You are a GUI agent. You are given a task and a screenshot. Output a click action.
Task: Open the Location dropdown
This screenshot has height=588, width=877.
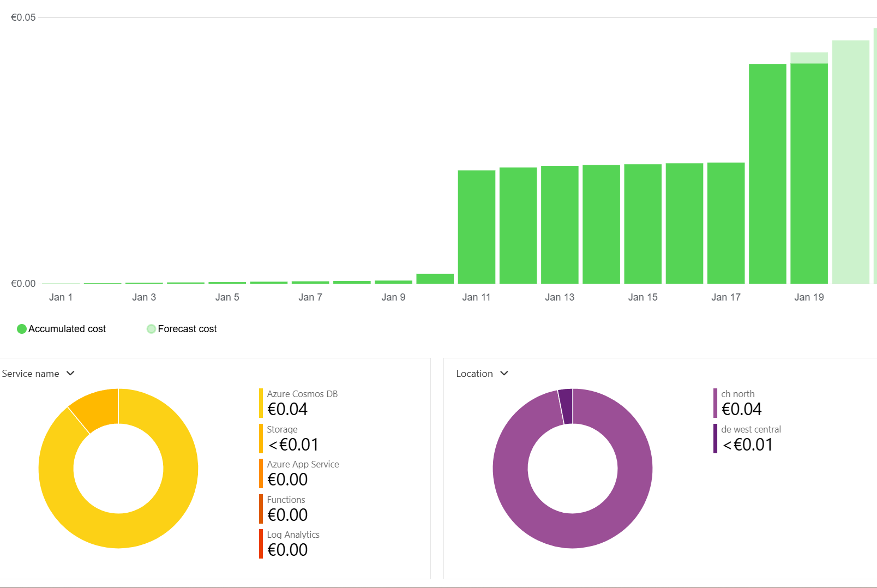coord(482,374)
